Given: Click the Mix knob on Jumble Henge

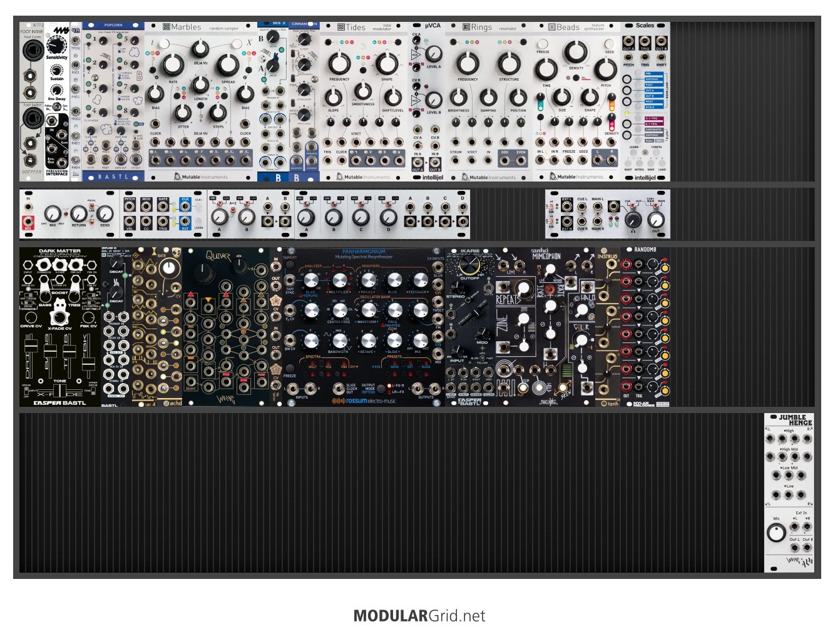Looking at the screenshot, I should (776, 533).
